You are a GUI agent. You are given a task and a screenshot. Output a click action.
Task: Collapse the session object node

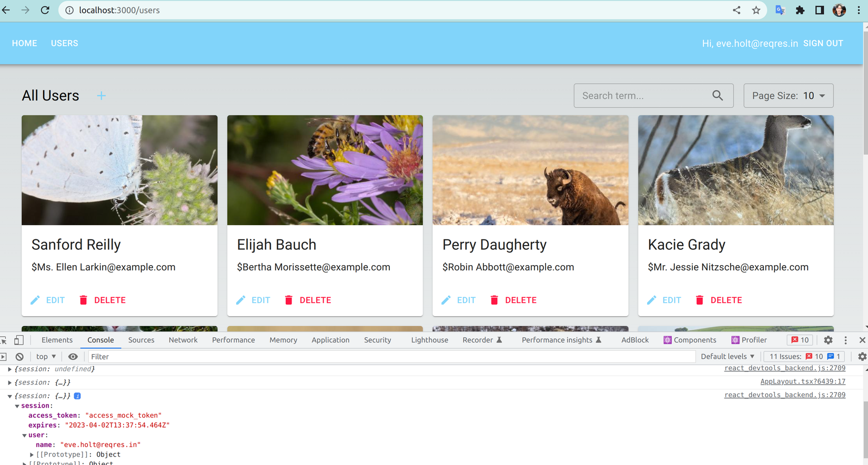click(x=17, y=406)
